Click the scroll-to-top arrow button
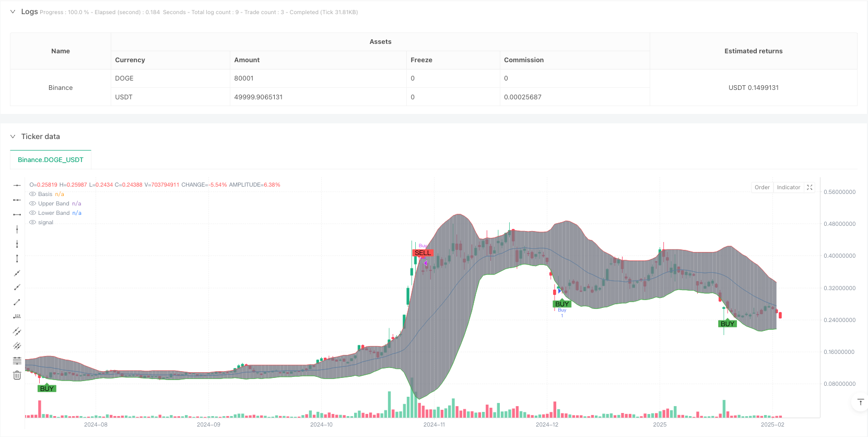The width and height of the screenshot is (868, 437). coord(860,402)
